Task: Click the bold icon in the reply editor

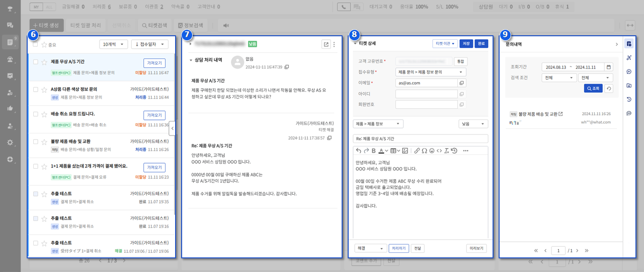Action: pos(373,151)
